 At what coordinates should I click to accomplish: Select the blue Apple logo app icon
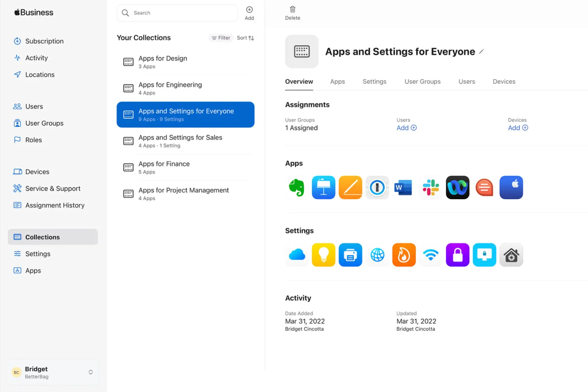click(511, 187)
